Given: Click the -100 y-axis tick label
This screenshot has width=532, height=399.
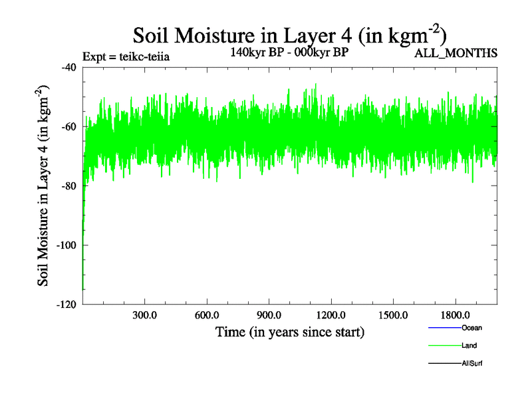Looking at the screenshot, I should (x=65, y=245).
